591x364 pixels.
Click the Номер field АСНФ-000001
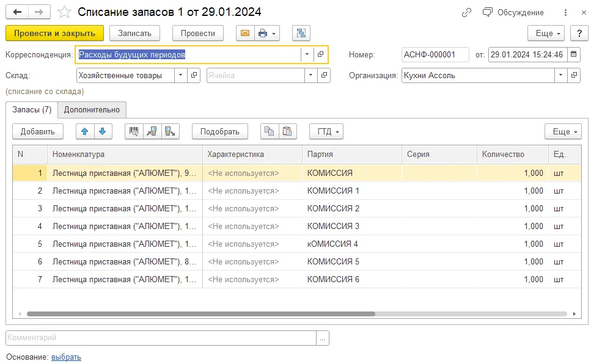point(435,54)
